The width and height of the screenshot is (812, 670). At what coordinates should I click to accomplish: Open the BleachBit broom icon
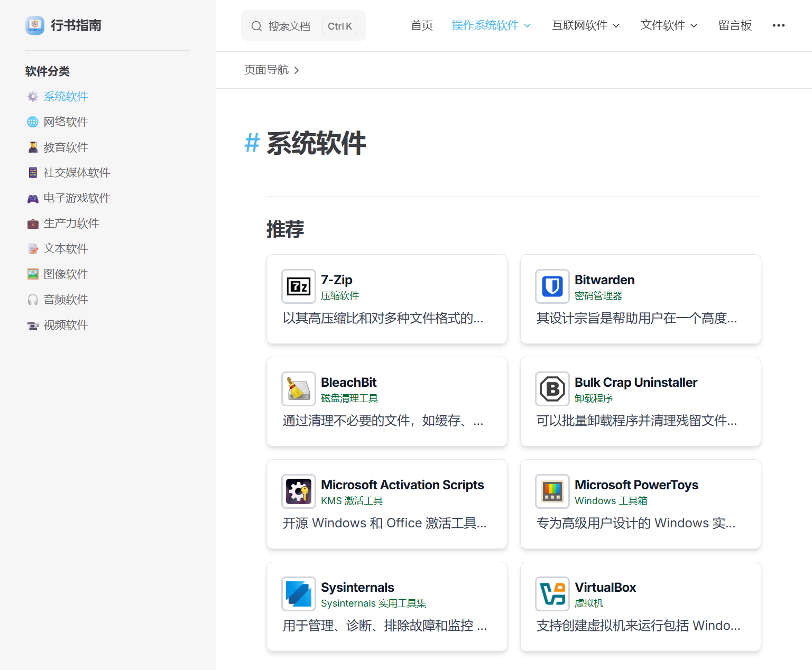click(x=298, y=388)
